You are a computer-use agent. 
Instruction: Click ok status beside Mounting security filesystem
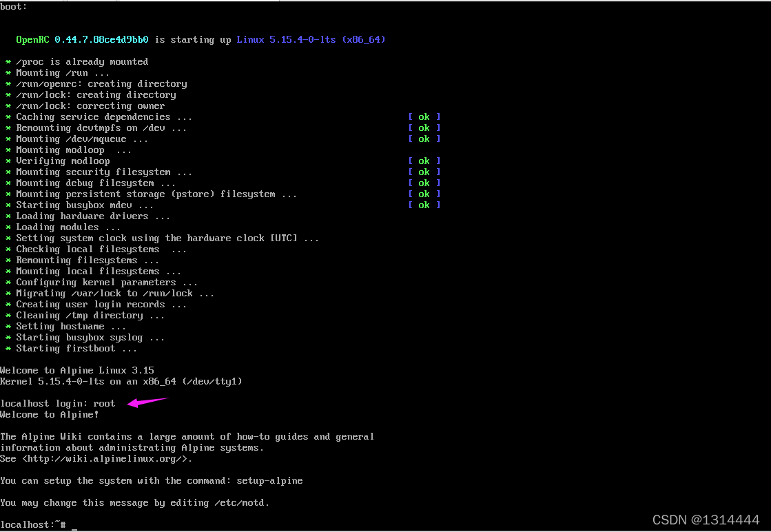(x=424, y=172)
